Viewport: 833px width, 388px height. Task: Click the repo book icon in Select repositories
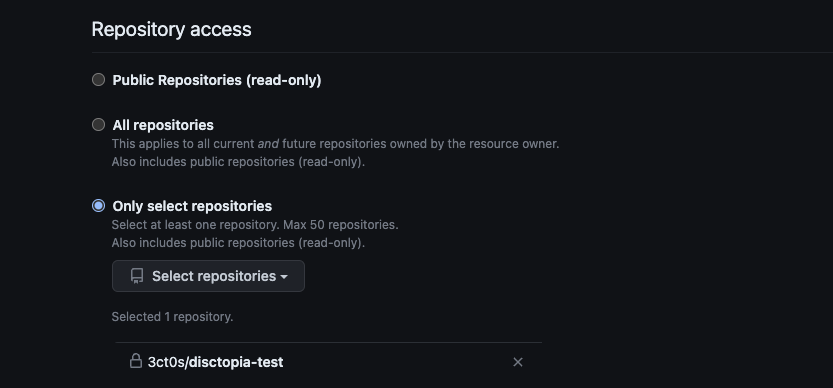[x=137, y=276]
